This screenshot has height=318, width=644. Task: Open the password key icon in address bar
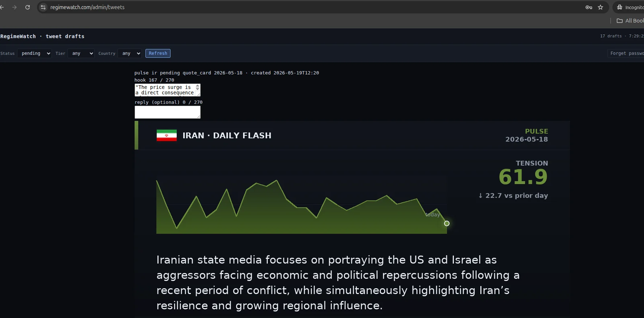coord(588,7)
